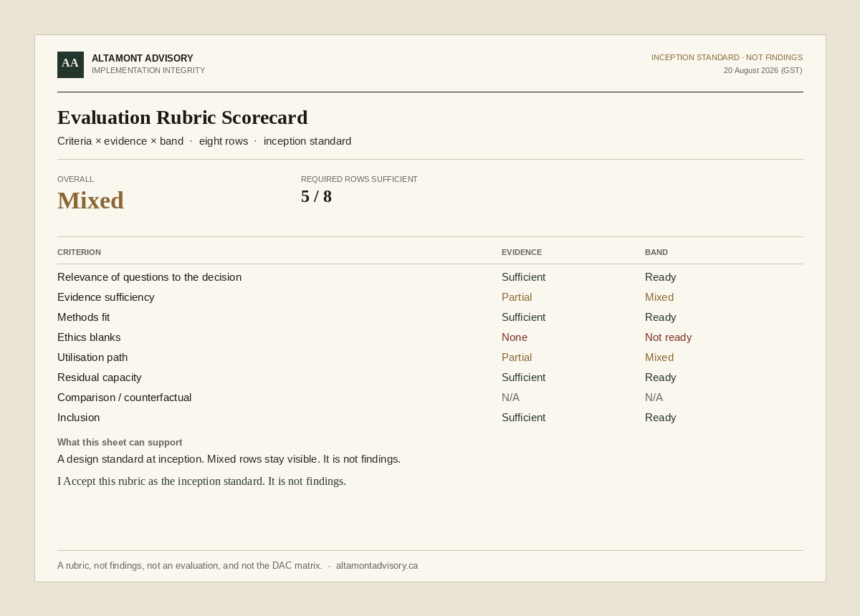Click the overall value Mixed
This screenshot has width=860, height=616.
(x=91, y=201)
